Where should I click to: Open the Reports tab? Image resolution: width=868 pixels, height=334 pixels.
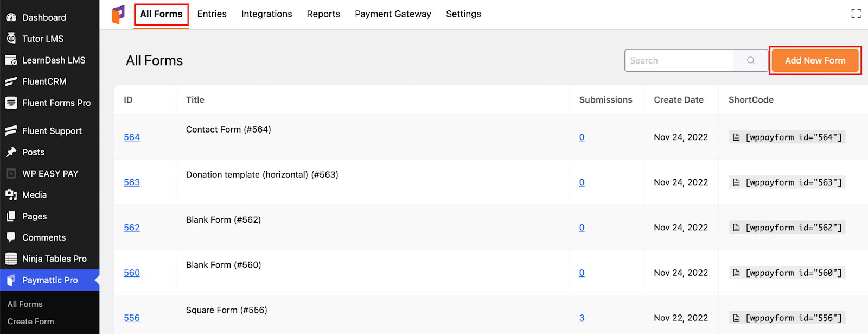[323, 14]
